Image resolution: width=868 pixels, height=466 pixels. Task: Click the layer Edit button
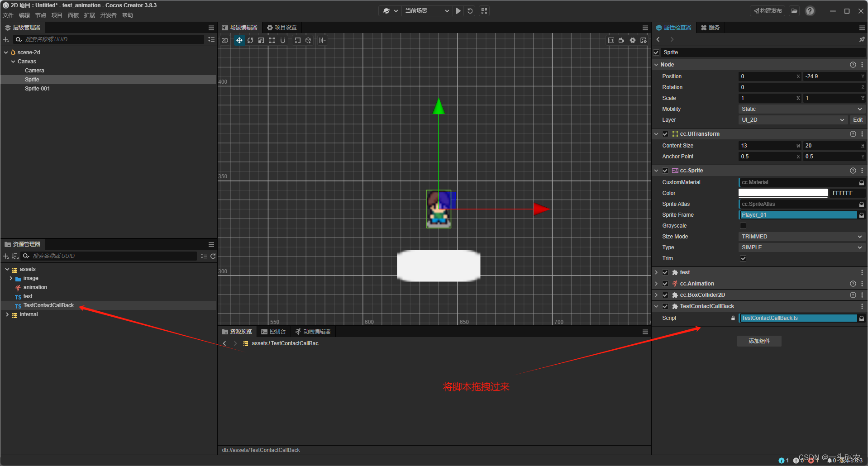[858, 120]
